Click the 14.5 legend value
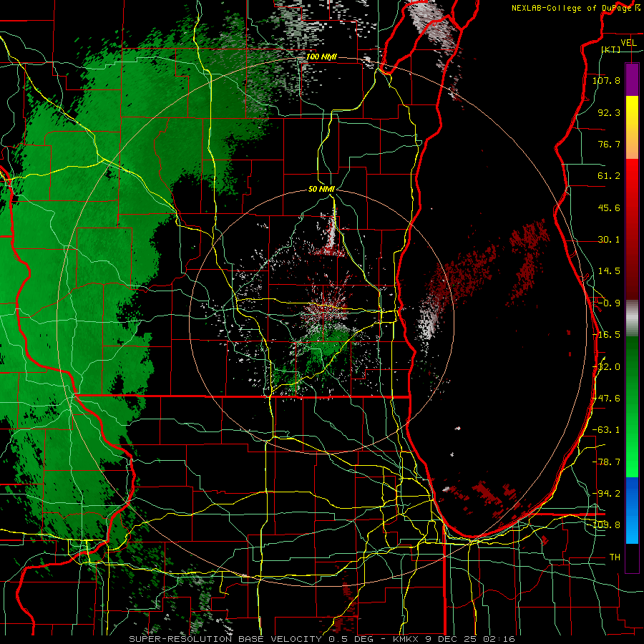The height and width of the screenshot is (644, 644). click(609, 271)
